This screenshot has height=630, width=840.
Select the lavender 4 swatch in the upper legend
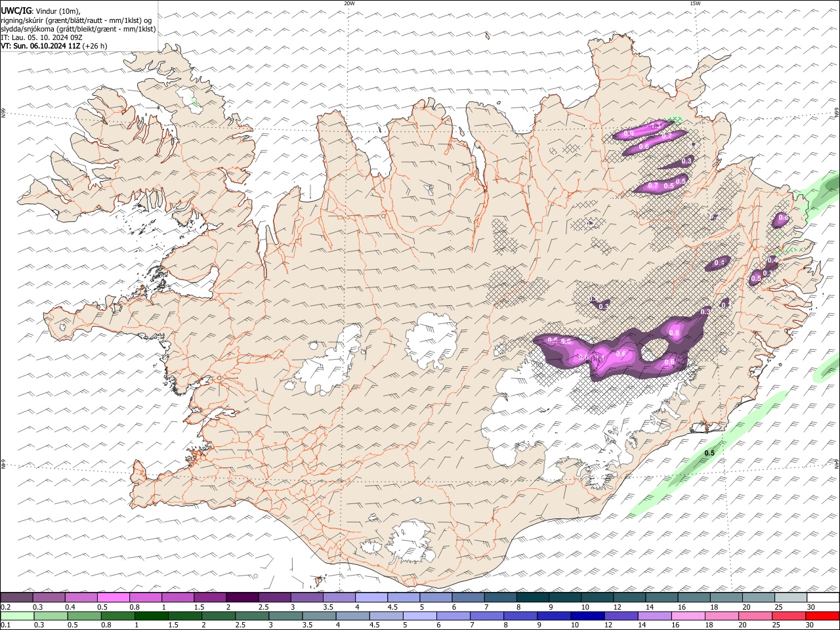click(371, 598)
